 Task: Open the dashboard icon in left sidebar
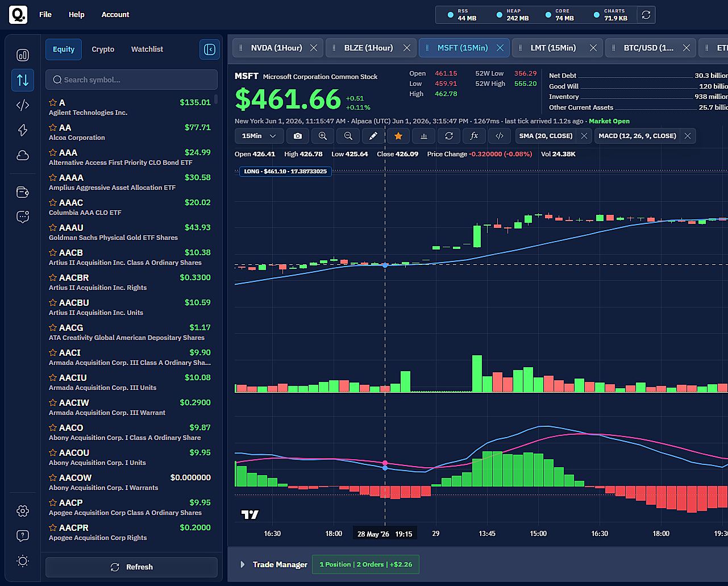[x=23, y=55]
